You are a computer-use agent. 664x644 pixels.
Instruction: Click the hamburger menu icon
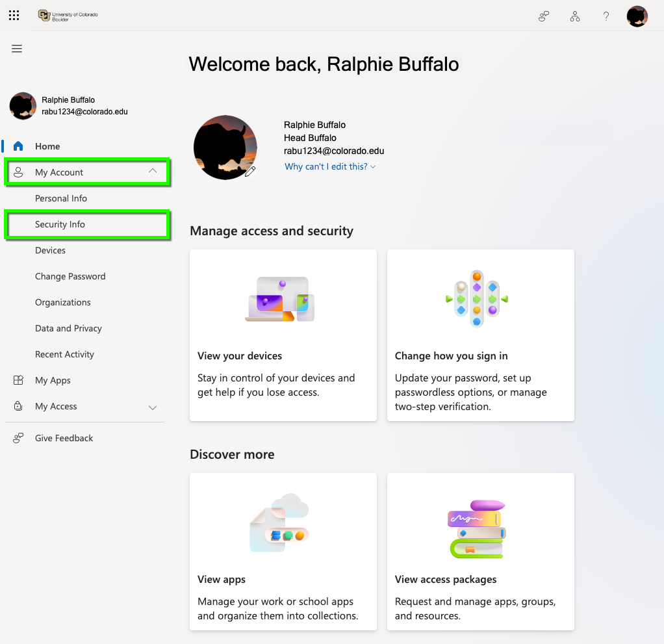click(x=17, y=49)
